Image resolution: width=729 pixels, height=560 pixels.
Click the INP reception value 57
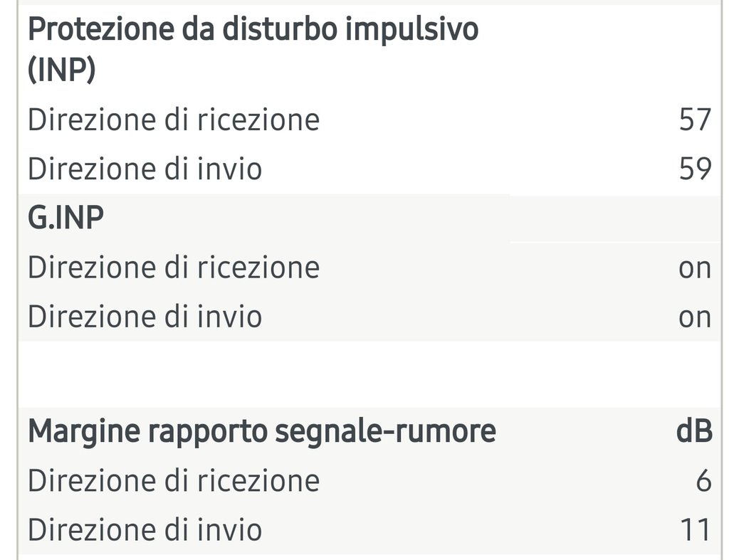[695, 120]
